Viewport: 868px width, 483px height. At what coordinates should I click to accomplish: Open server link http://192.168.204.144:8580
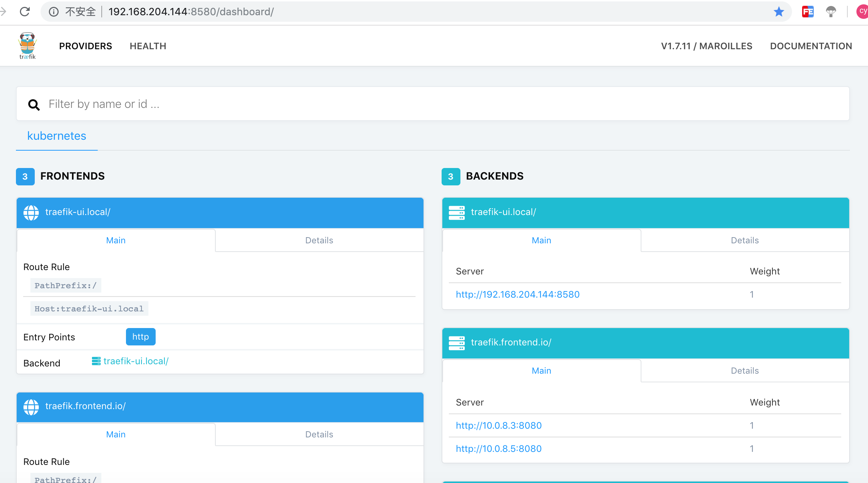click(x=518, y=295)
